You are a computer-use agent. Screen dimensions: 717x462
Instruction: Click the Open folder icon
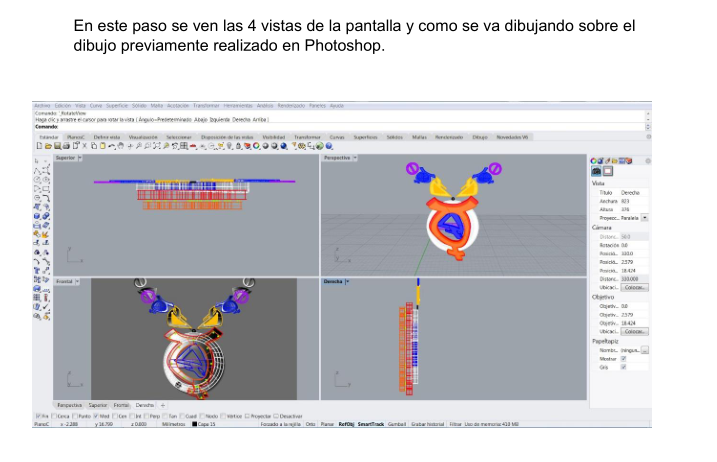(48, 146)
